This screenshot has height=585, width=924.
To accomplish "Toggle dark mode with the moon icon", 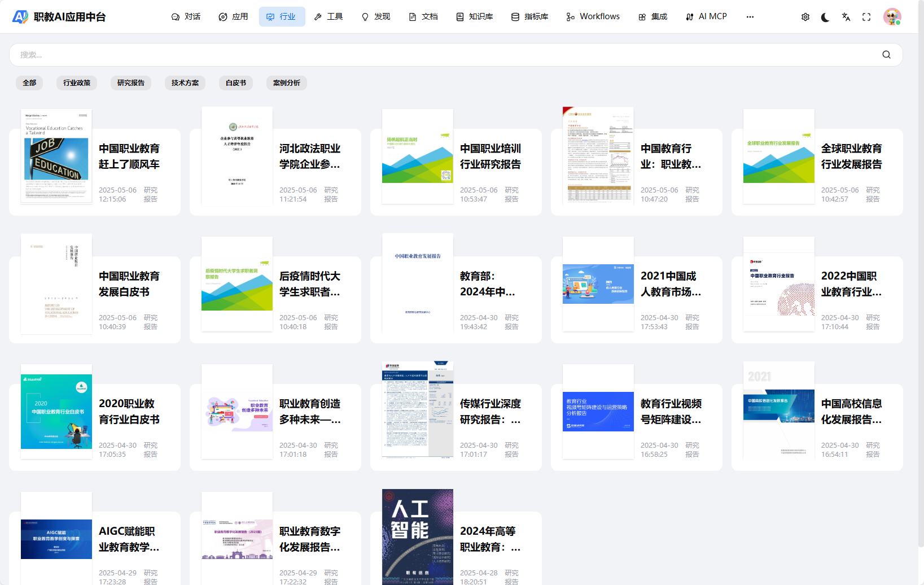I will click(825, 17).
